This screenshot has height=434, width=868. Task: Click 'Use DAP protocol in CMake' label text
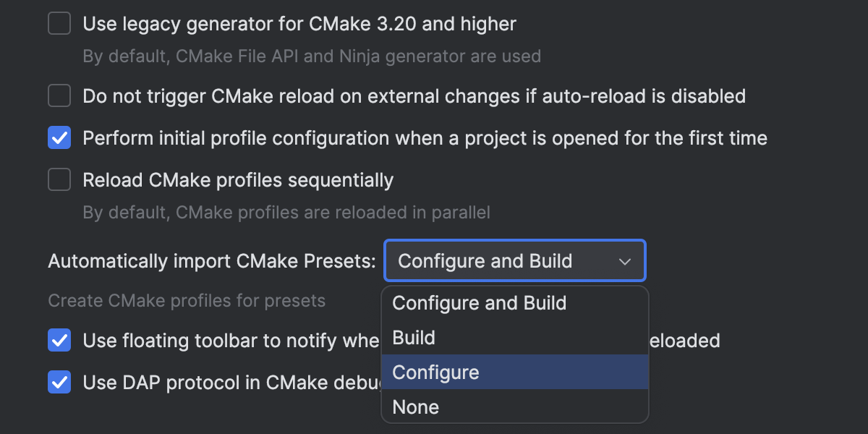tap(231, 382)
